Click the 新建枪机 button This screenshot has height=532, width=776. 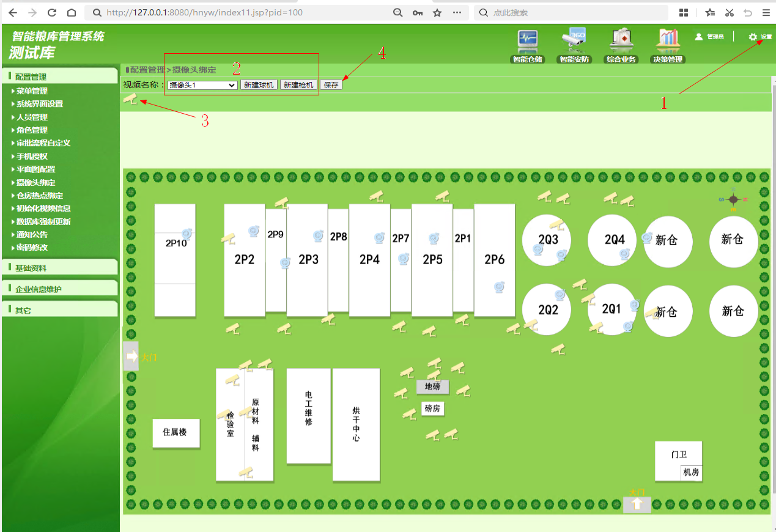(x=298, y=85)
